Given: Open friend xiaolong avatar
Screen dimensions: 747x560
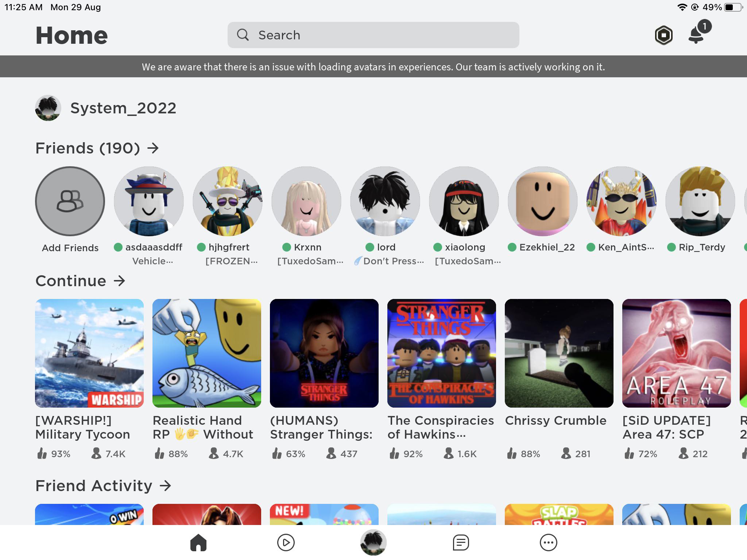Looking at the screenshot, I should point(464,201).
